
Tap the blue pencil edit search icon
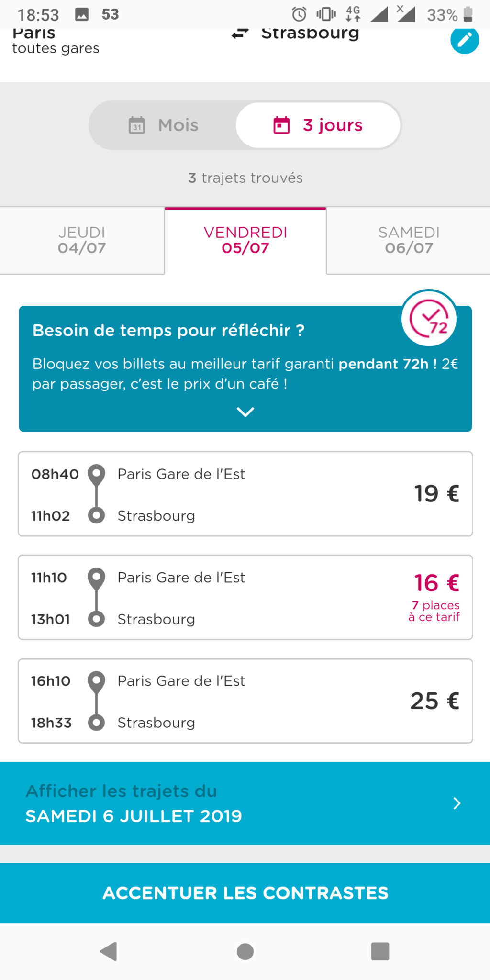[465, 40]
